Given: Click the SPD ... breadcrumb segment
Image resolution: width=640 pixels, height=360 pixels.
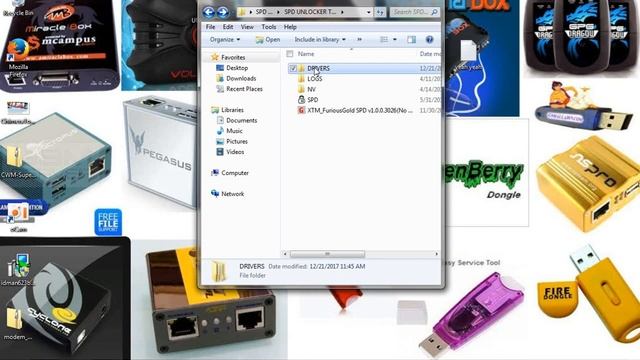Looking at the screenshot, I should pyautogui.click(x=264, y=12).
